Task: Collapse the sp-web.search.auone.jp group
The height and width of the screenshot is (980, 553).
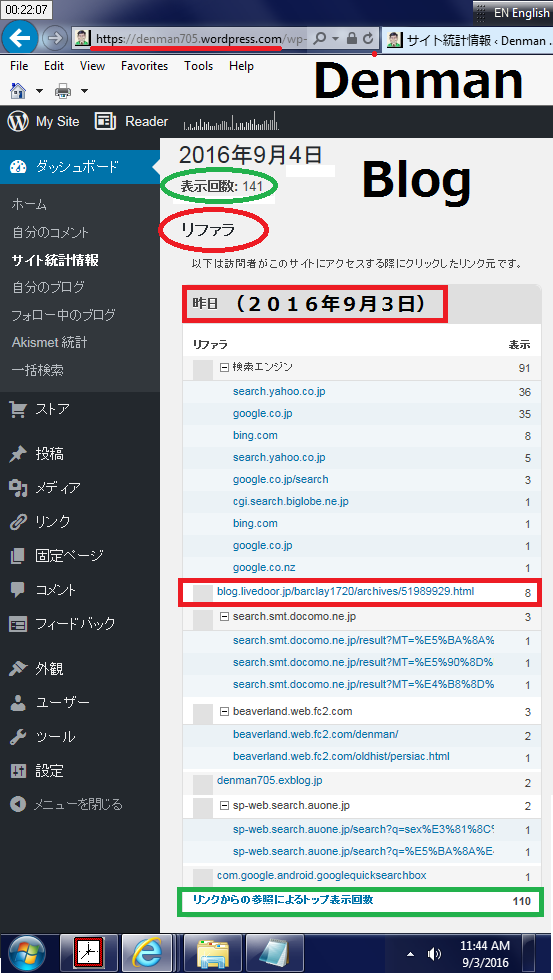Action: [224, 806]
